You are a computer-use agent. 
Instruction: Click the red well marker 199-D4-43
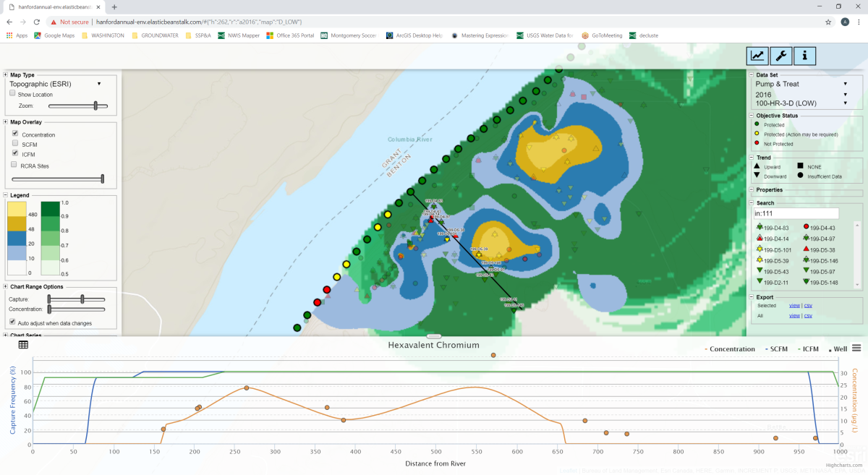point(807,228)
